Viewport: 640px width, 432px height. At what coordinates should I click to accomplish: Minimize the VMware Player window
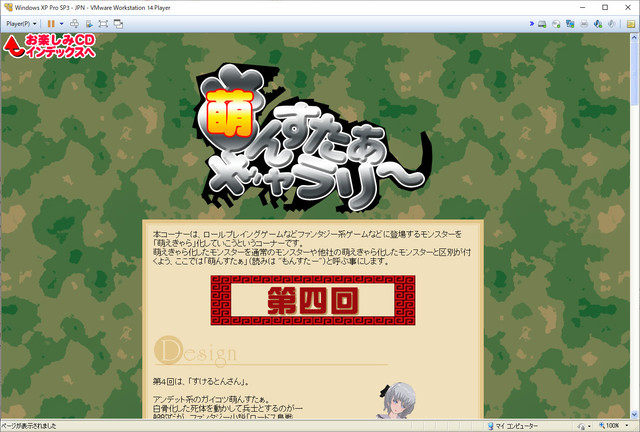click(x=582, y=7)
